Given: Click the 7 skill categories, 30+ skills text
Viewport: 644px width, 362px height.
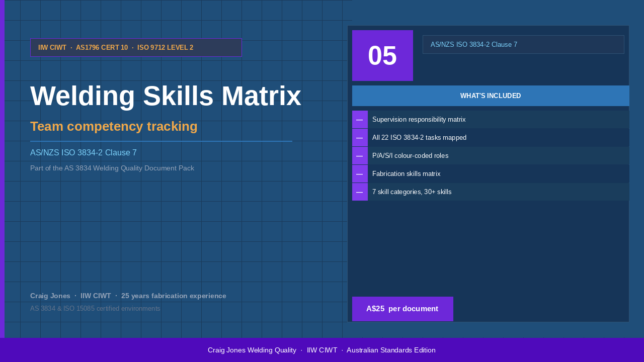Looking at the screenshot, I should [412, 192].
